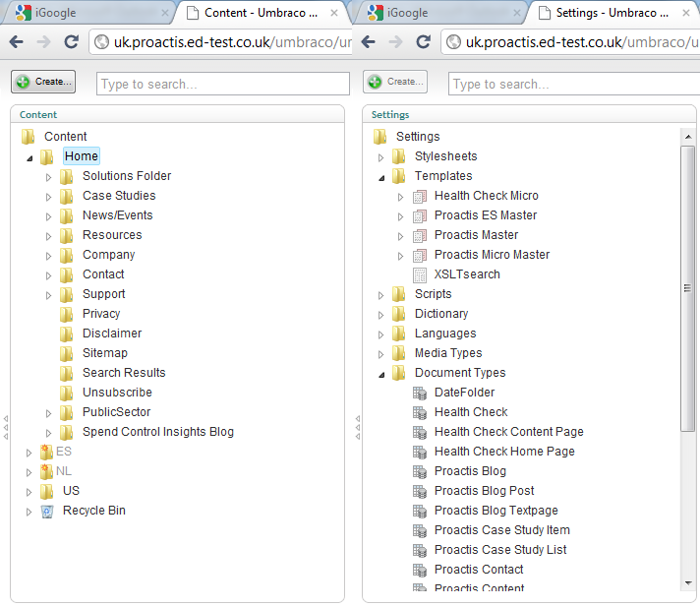Image resolution: width=700 pixels, height=607 pixels.
Task: Select the Company tree item
Action: [108, 255]
